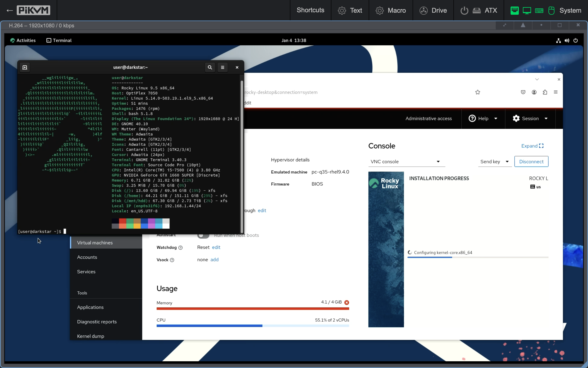Select Virtual machines in Cockpit sidebar
This screenshot has width=588, height=368.
(x=106, y=243)
